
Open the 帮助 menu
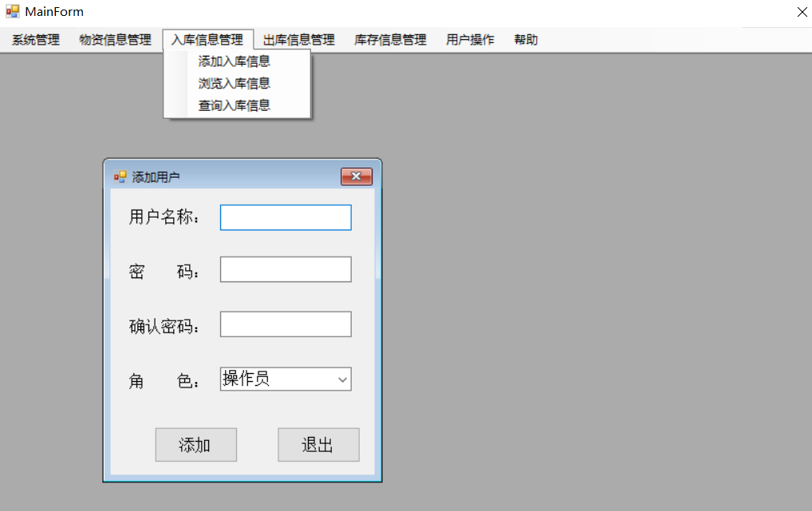click(526, 39)
